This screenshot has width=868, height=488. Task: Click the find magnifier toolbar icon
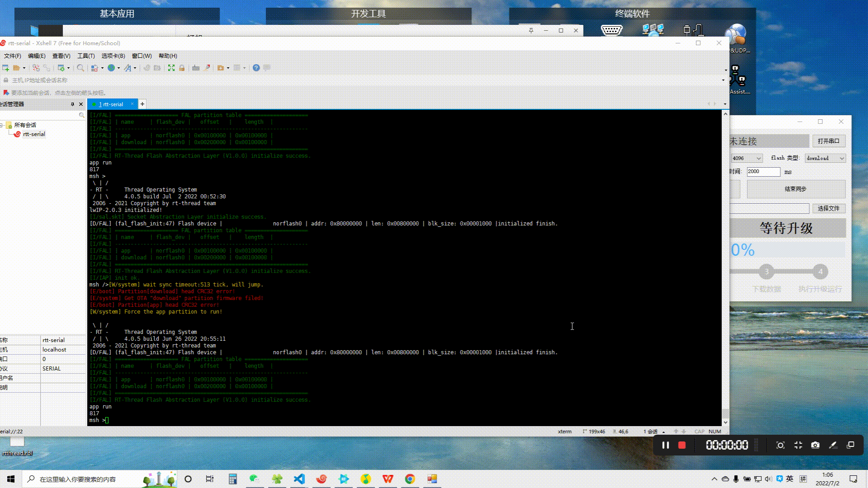point(80,68)
